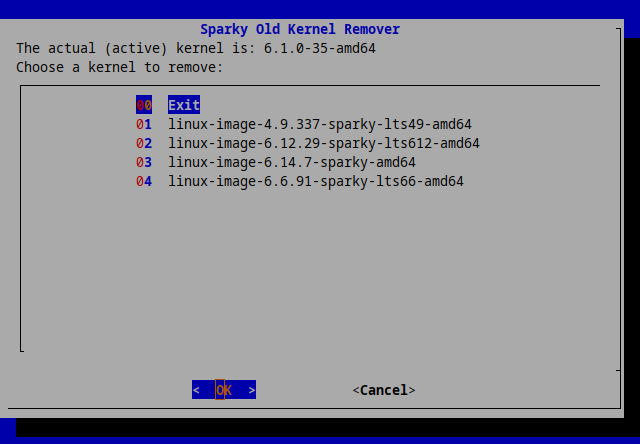Click the 00 tag number

pyautogui.click(x=144, y=105)
